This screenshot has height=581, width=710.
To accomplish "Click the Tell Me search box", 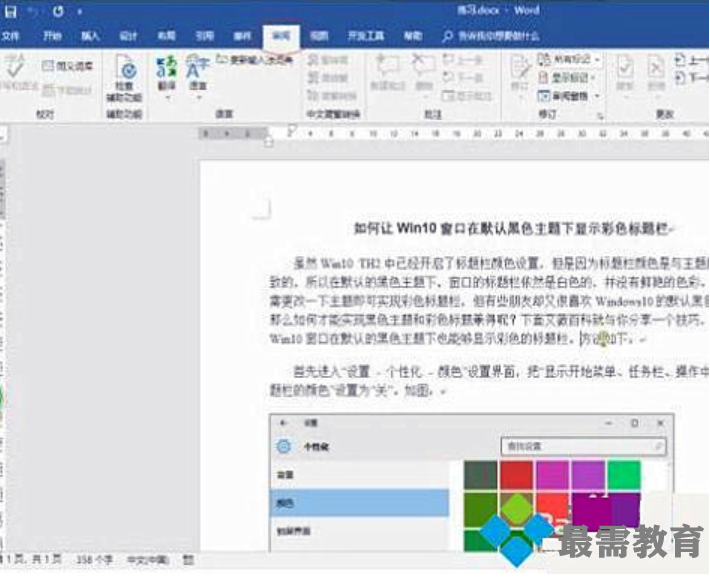I will point(491,36).
